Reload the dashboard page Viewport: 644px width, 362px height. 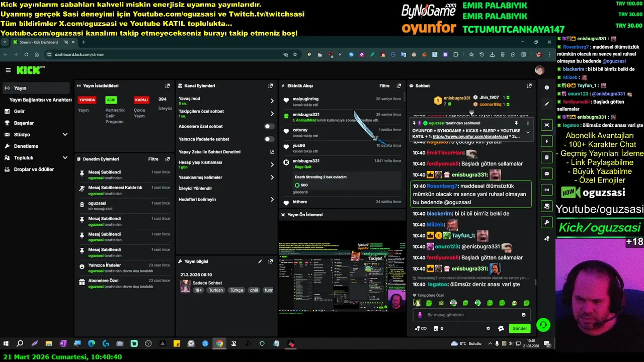pos(26,54)
